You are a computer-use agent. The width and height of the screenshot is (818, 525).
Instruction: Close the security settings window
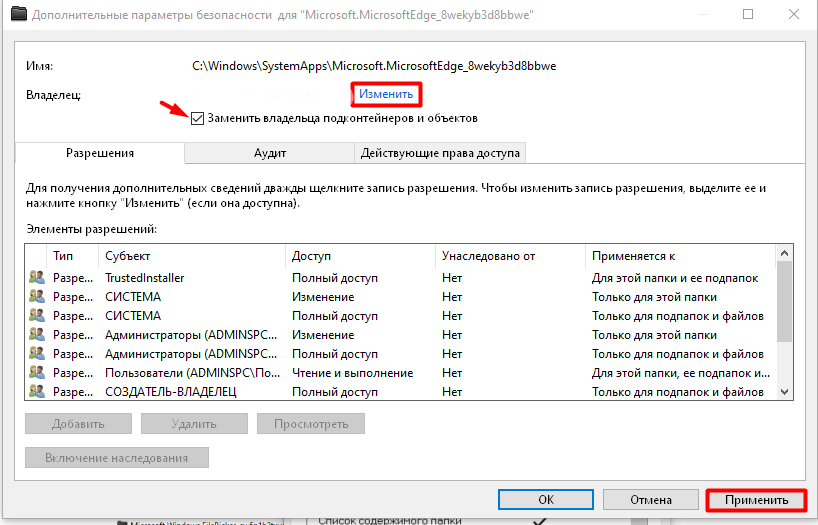tap(793, 14)
